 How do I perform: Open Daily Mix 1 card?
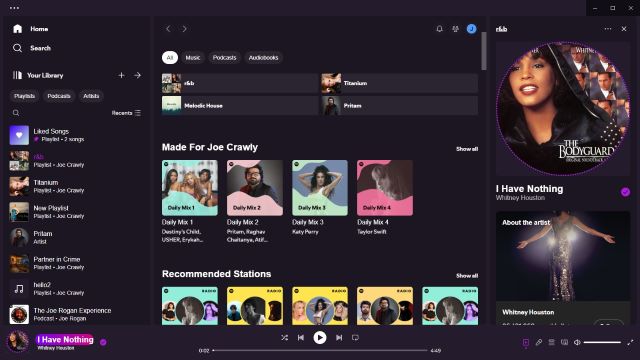190,202
